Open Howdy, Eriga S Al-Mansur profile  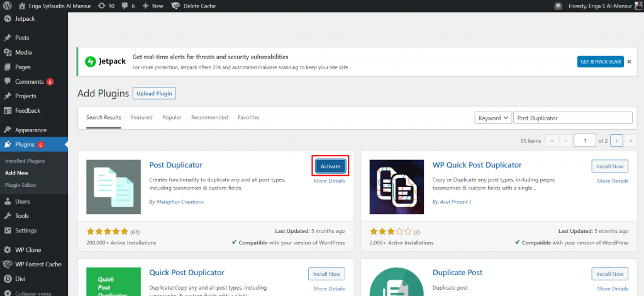point(605,6)
